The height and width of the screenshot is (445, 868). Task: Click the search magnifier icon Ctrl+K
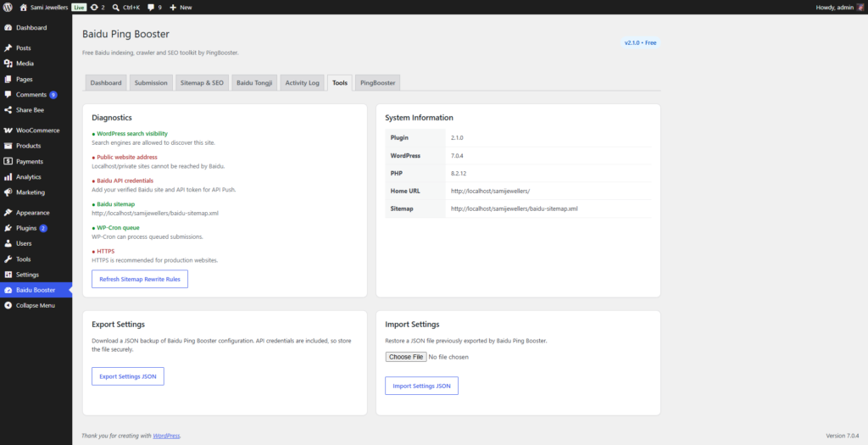[x=115, y=7]
